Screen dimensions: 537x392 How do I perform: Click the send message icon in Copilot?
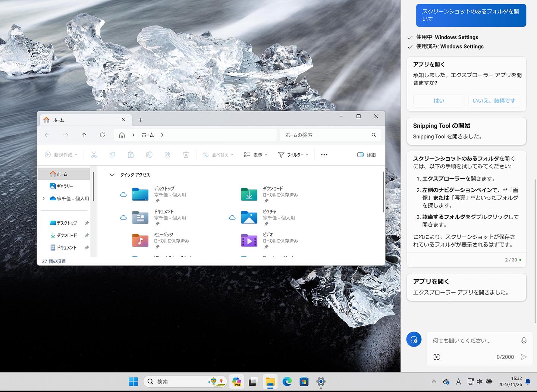pyautogui.click(x=524, y=357)
